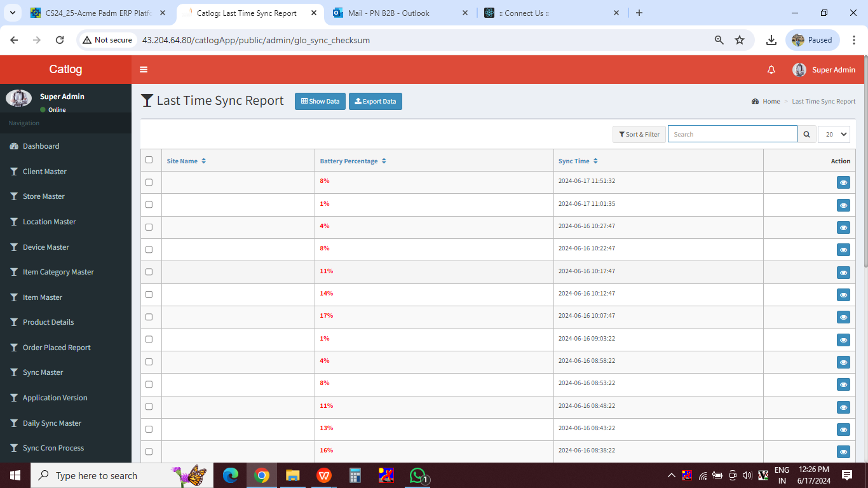Sort by Site Name column

click(186, 161)
